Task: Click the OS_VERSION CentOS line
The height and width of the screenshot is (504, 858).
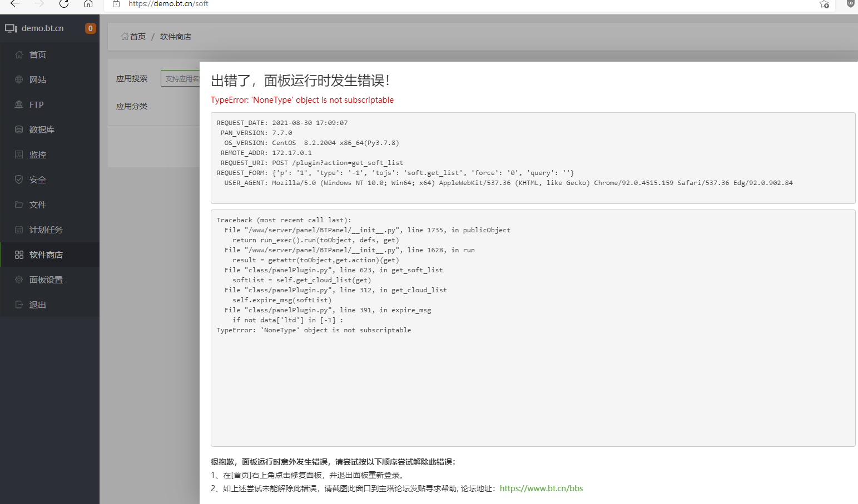Action: [x=311, y=143]
